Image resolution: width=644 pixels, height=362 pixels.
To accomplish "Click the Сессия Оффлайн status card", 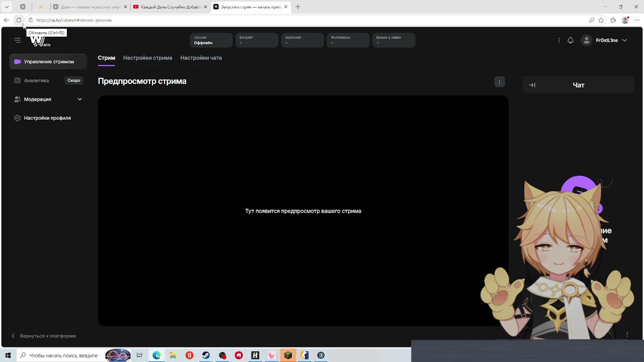I will pos(211,40).
